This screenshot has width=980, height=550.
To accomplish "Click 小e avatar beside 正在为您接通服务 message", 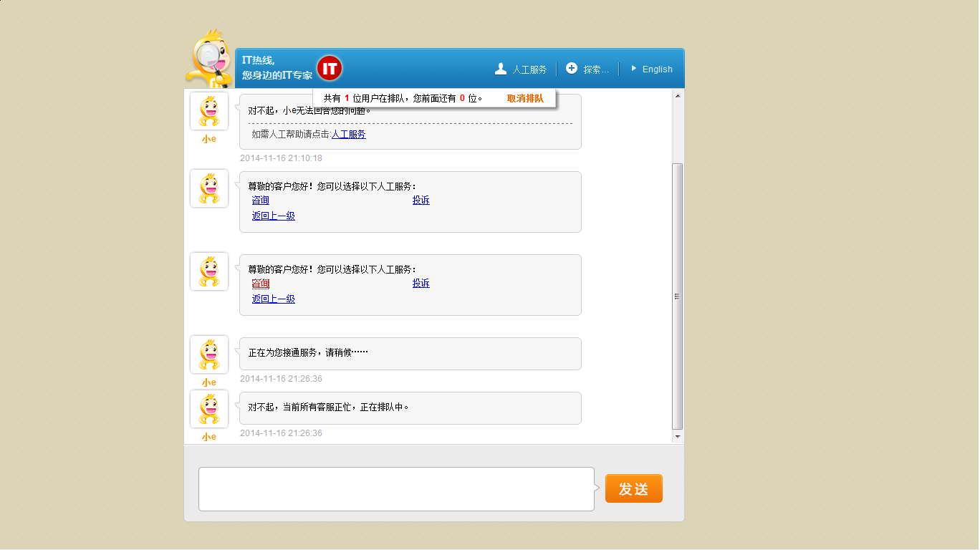I will 209,354.
